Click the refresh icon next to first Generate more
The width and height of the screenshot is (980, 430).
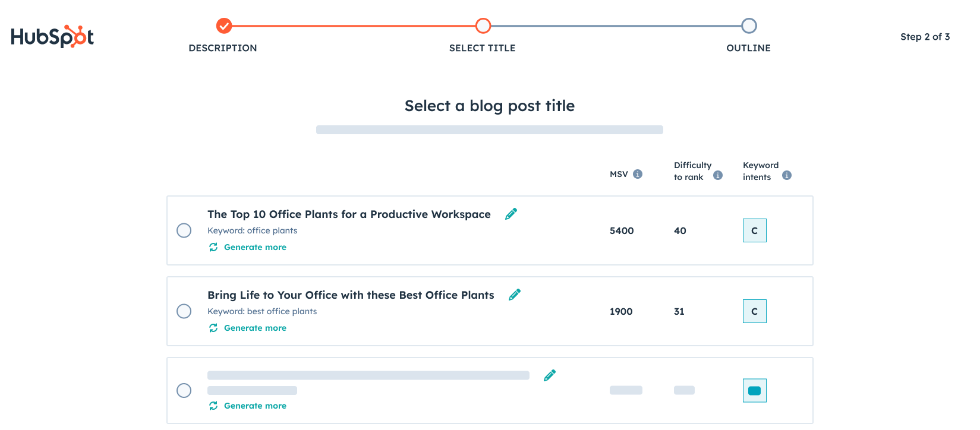tap(213, 247)
